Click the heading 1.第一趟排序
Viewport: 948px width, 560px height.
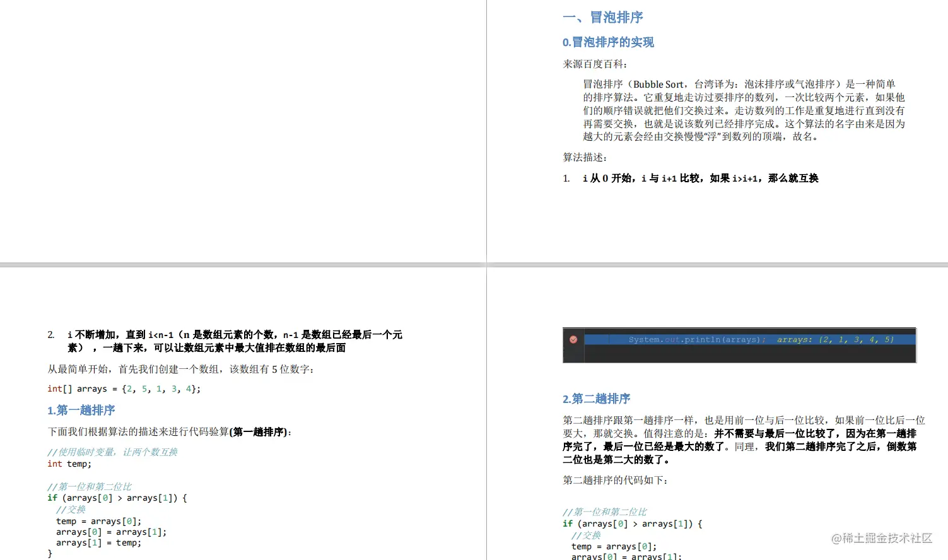click(x=81, y=411)
